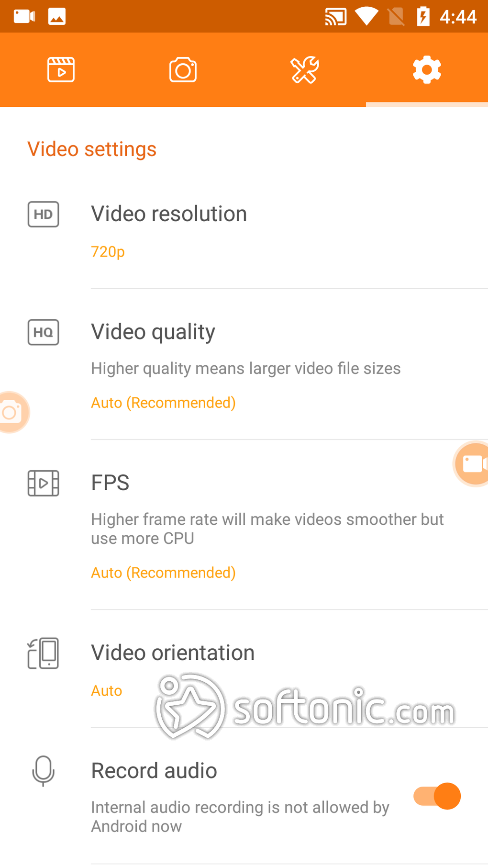Change the 720p video resolution value
Image resolution: width=488 pixels, height=868 pixels.
point(108,252)
